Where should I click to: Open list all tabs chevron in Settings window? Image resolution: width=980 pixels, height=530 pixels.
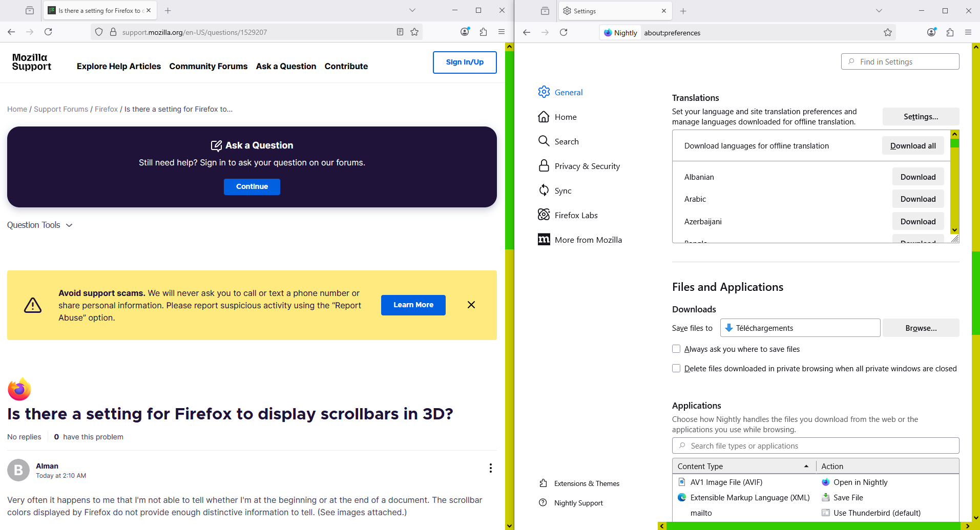point(879,11)
